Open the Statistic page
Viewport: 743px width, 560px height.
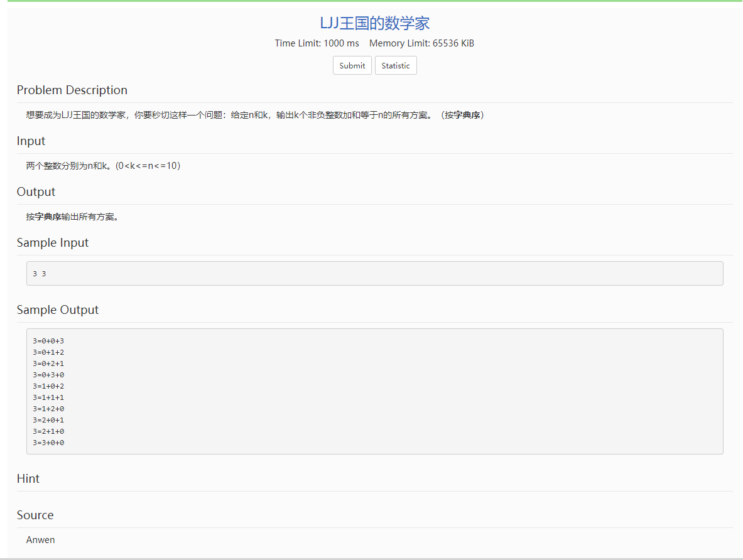click(396, 65)
